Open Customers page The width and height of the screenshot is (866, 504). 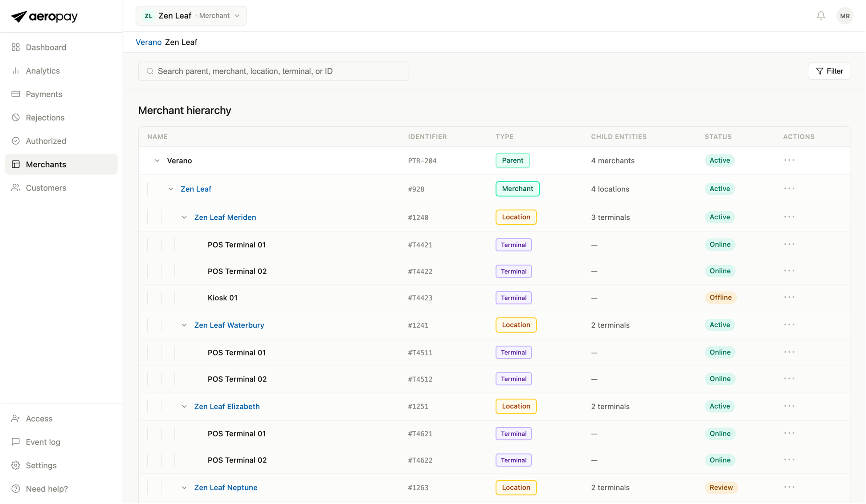61,187
